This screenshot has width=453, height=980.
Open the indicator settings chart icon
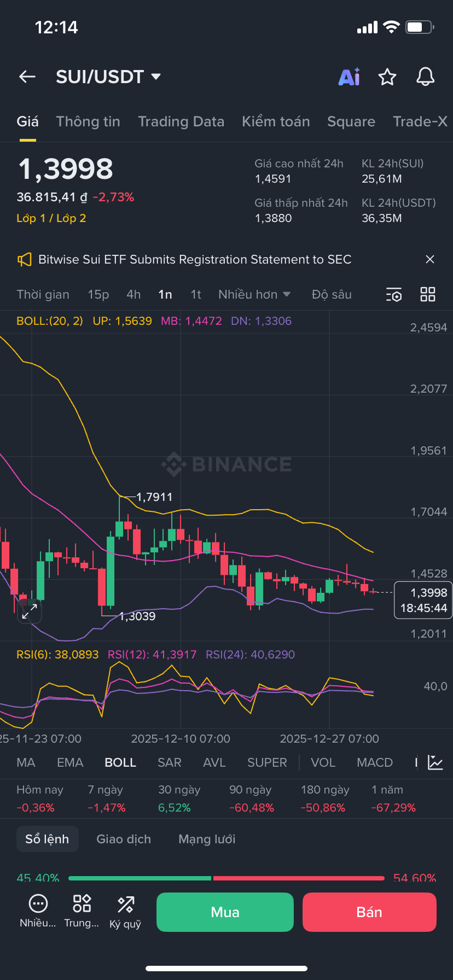point(435,762)
